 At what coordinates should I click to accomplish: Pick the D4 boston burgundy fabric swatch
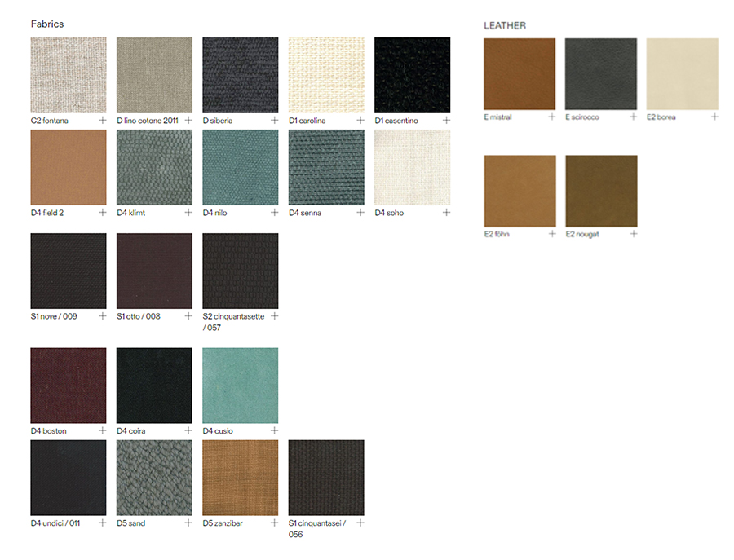click(x=69, y=386)
